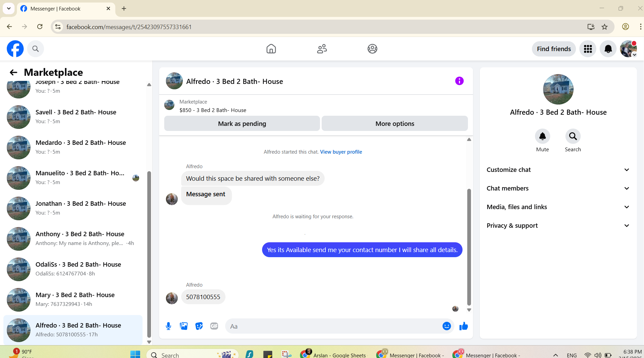Open chat with Medardo
The width and height of the screenshot is (644, 358).
point(73,147)
